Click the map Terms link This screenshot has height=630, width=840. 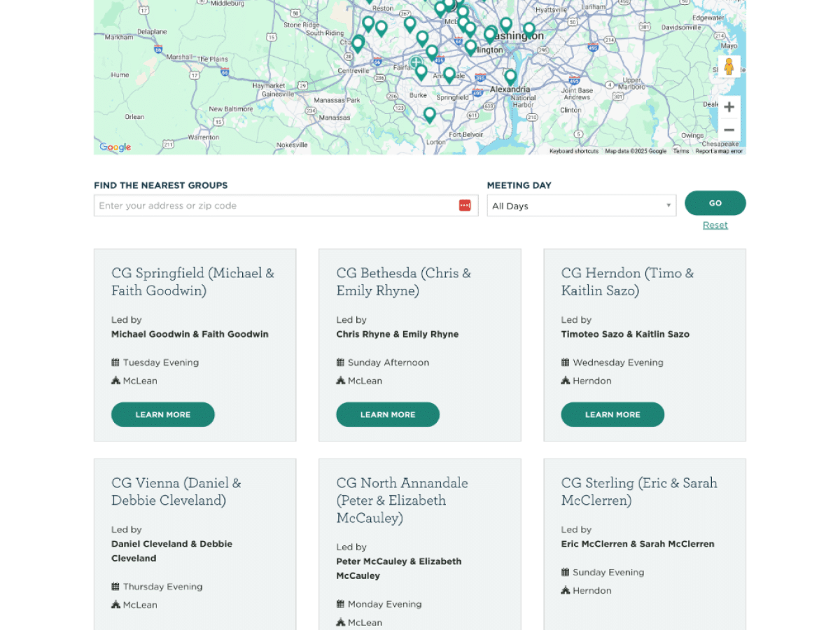click(680, 151)
